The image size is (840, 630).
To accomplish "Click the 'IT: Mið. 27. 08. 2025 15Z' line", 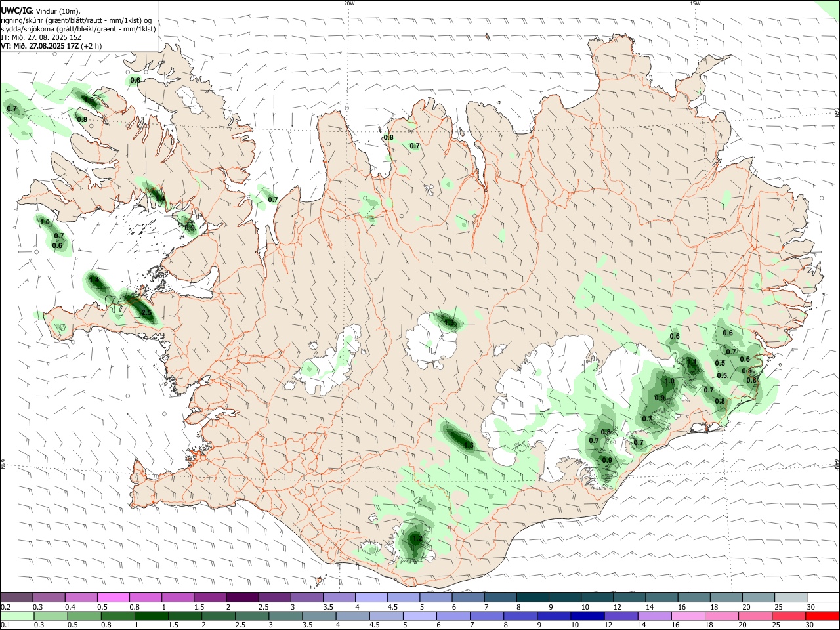I will (x=41, y=37).
